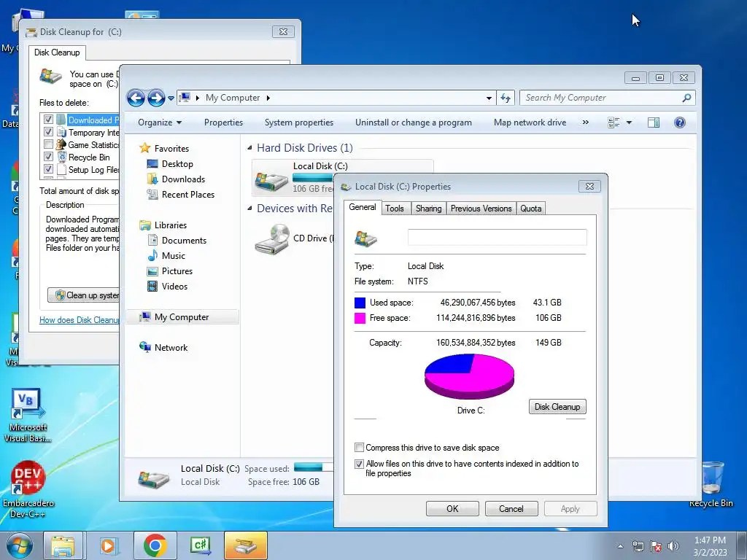Switch to the Quota tab
Viewport: 747px width, 560px height.
click(x=531, y=209)
